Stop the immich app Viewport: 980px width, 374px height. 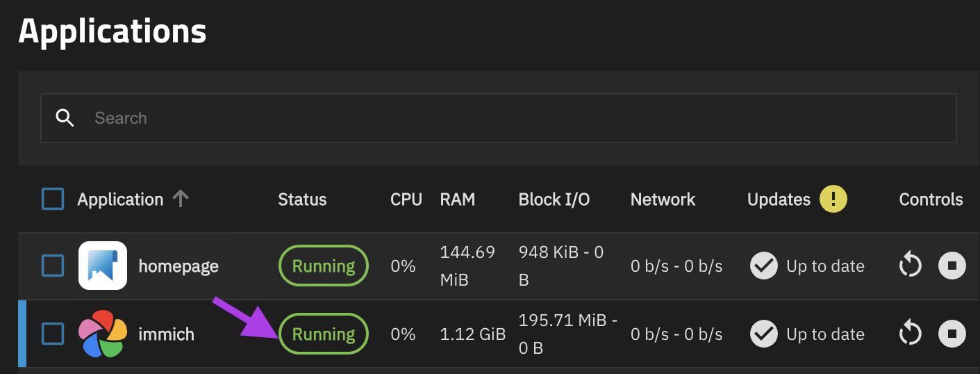click(x=952, y=334)
